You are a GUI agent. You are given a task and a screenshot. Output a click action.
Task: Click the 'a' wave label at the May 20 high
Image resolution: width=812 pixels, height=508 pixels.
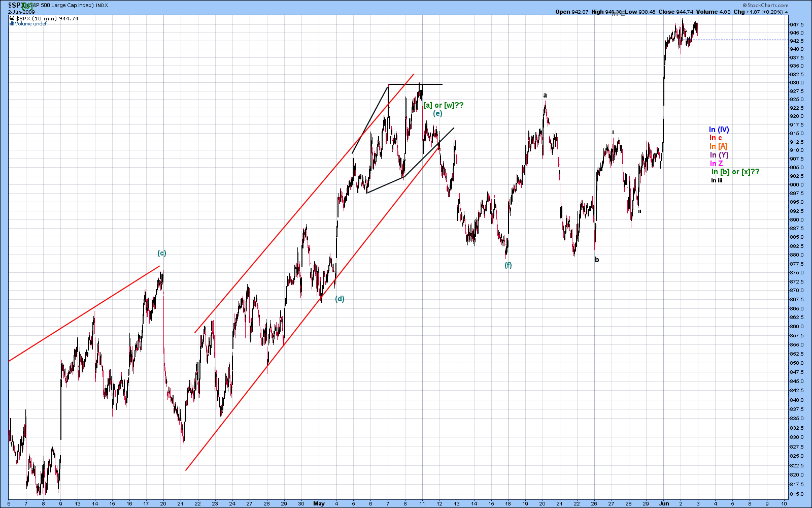[x=545, y=96]
